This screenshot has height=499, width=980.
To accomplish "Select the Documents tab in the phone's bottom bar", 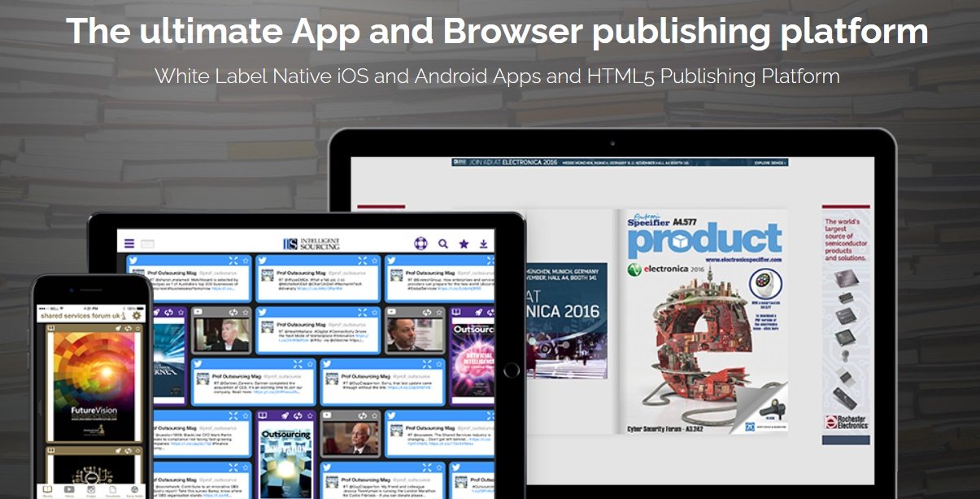I will point(112,490).
